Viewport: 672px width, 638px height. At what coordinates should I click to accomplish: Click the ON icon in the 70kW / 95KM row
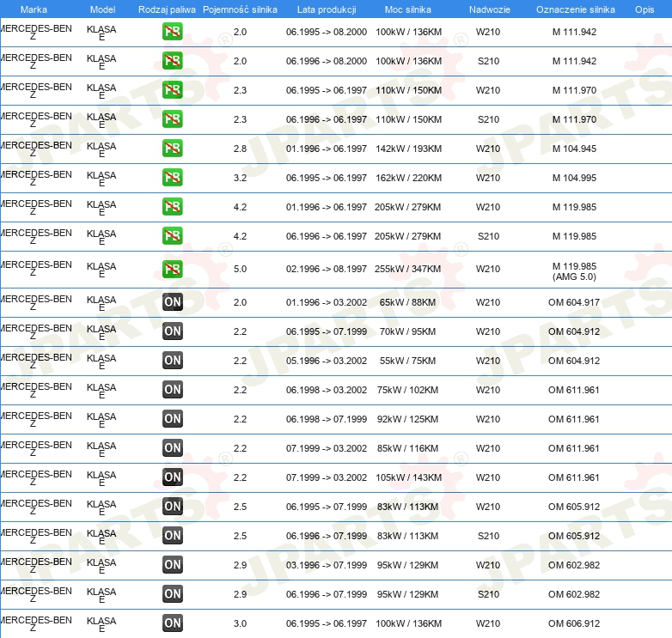(172, 331)
